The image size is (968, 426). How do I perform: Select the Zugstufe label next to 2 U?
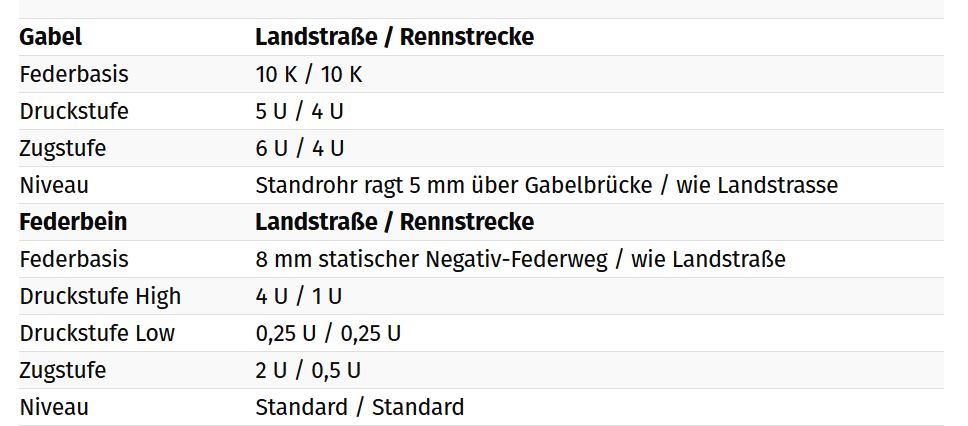(x=63, y=370)
